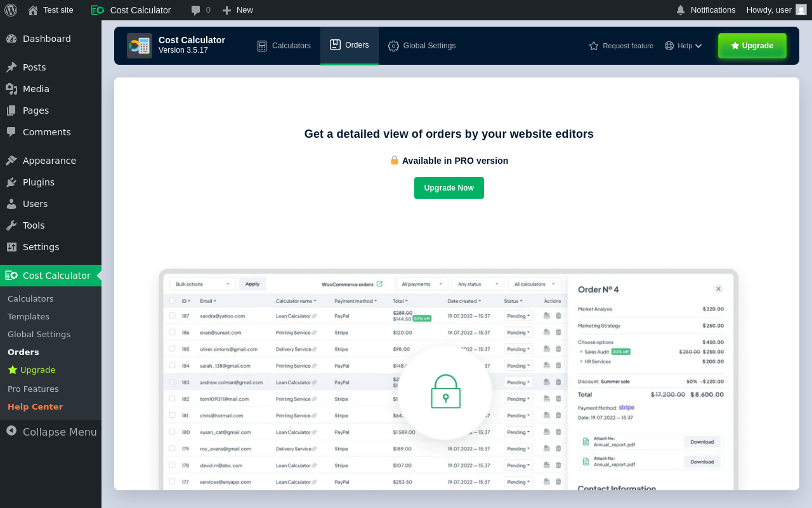Expand the Help dropdown
The height and width of the screenshot is (508, 812).
click(x=683, y=46)
